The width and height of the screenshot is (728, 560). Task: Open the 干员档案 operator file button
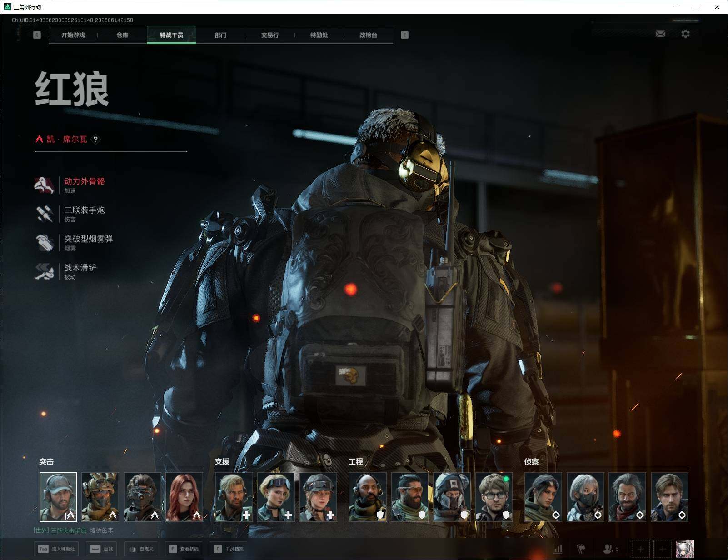229,549
